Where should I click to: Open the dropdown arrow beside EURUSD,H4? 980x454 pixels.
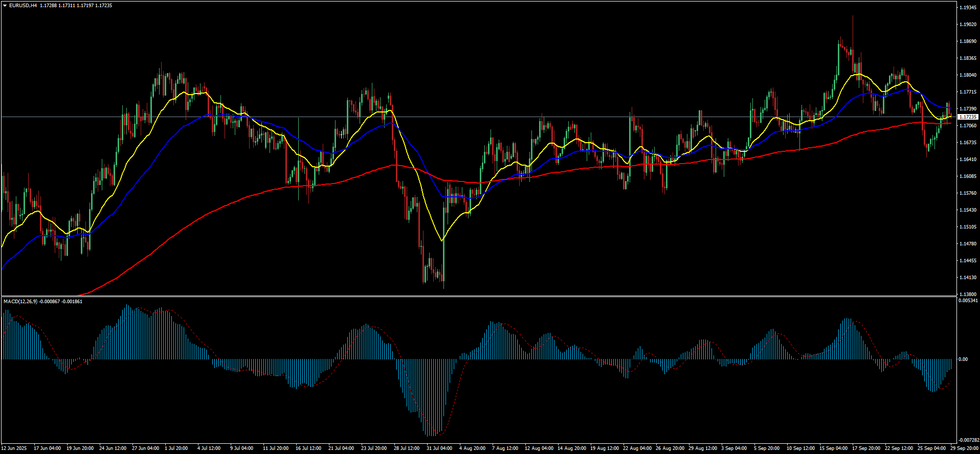pos(5,6)
